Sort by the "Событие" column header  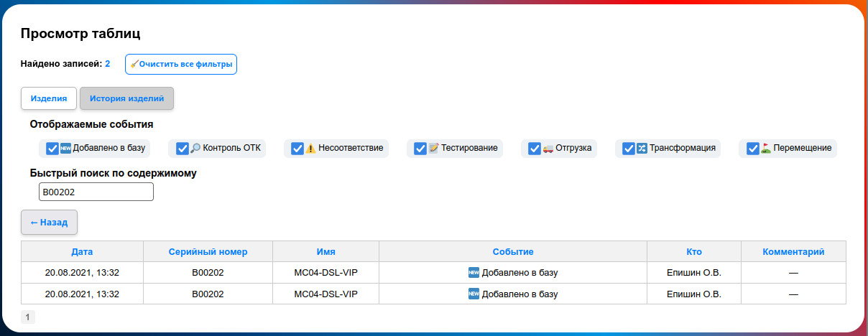513,252
